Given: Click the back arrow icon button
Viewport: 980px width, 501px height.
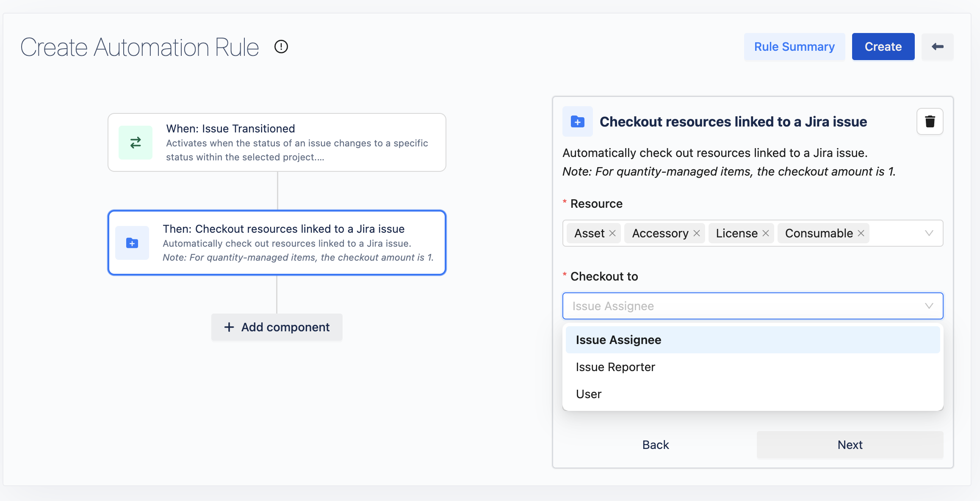Looking at the screenshot, I should (937, 47).
